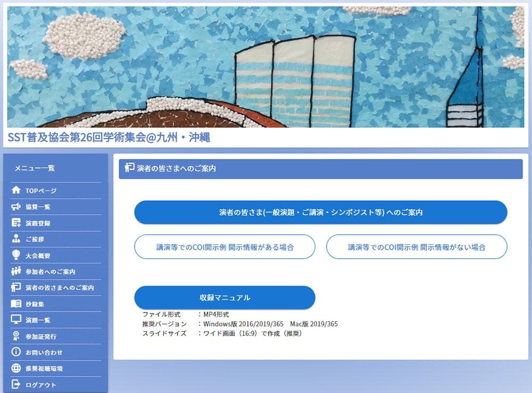Select 参加者へのご案内 menu entry

pyautogui.click(x=50, y=272)
